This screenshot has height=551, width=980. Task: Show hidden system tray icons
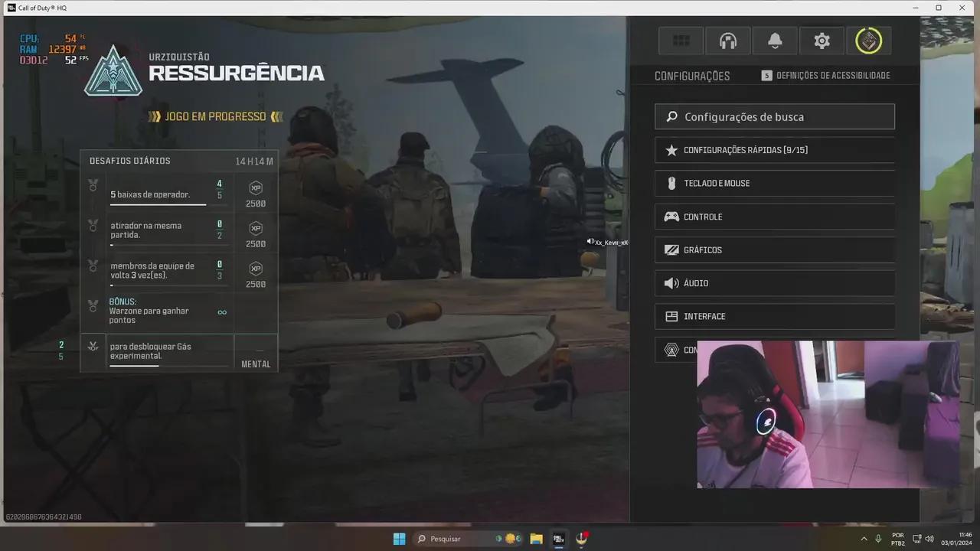coord(864,539)
